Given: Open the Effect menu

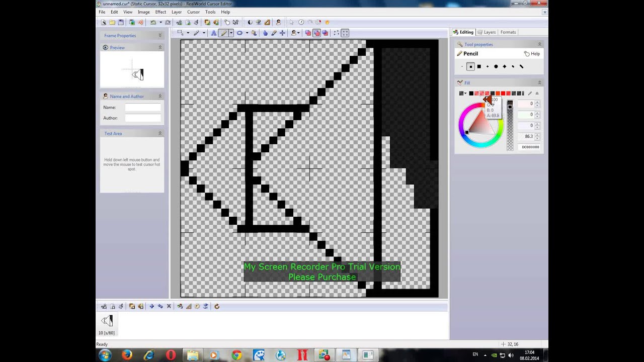Looking at the screenshot, I should tap(160, 12).
